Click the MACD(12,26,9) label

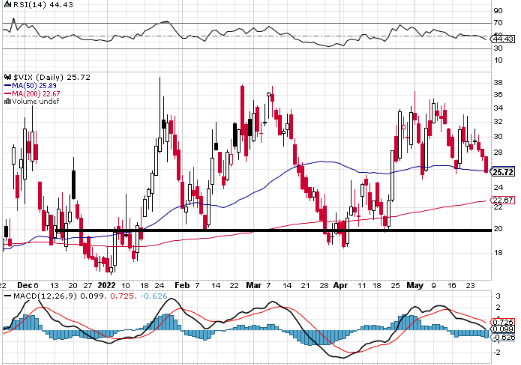click(45, 296)
